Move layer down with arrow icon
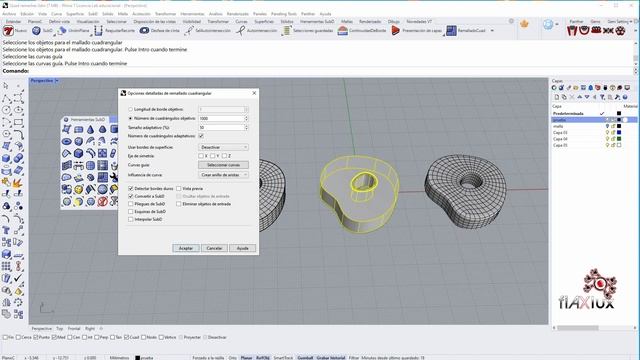Image resolution: width=640 pixels, height=360 pixels. click(x=587, y=97)
